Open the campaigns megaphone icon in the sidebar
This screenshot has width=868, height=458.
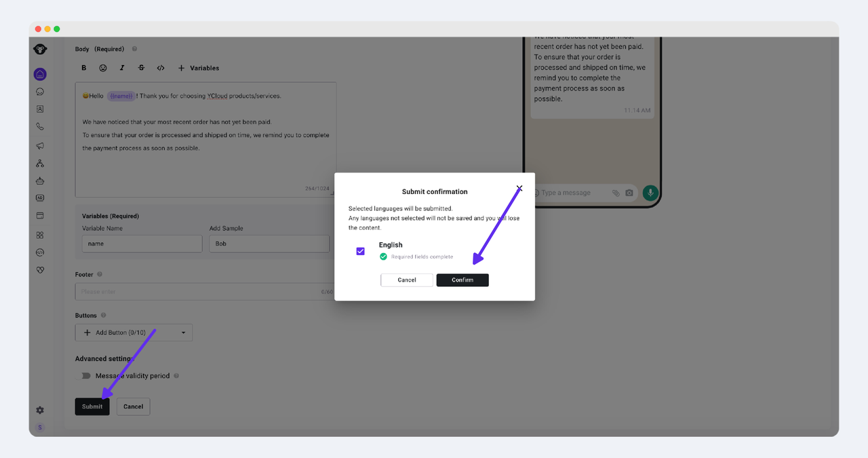click(40, 145)
